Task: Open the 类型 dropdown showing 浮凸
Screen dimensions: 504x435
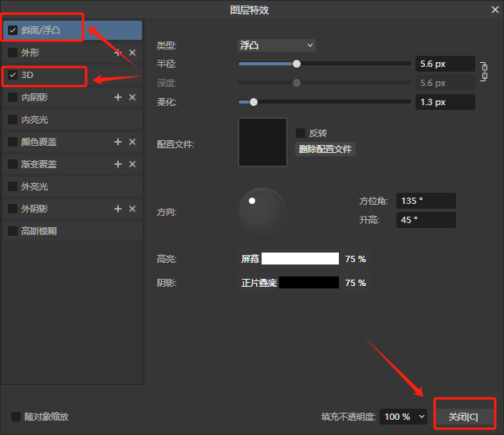Action: coord(277,45)
